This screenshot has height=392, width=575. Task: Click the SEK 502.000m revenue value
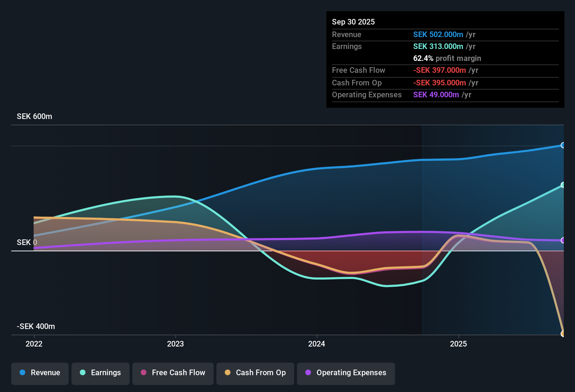[437, 34]
